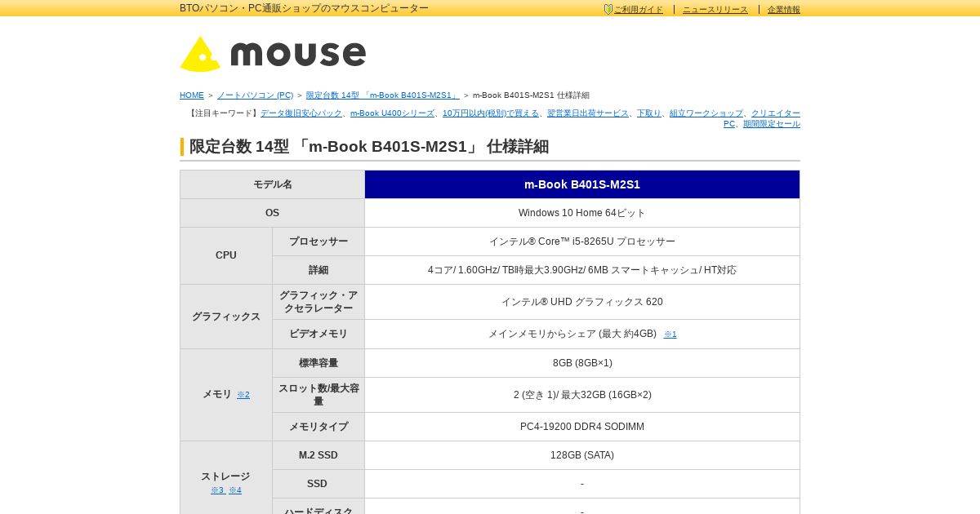Open 期間限定セール keyword link

tap(772, 124)
